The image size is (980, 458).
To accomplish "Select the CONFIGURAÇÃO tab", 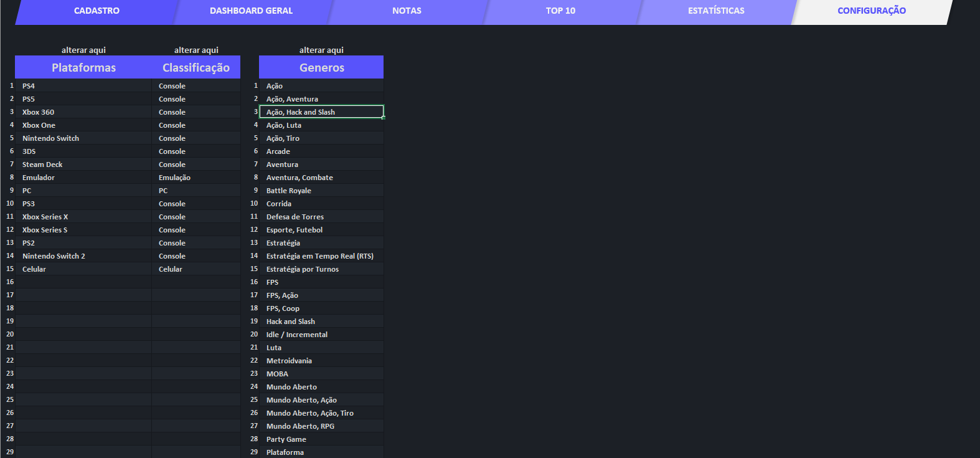I will pyautogui.click(x=872, y=11).
